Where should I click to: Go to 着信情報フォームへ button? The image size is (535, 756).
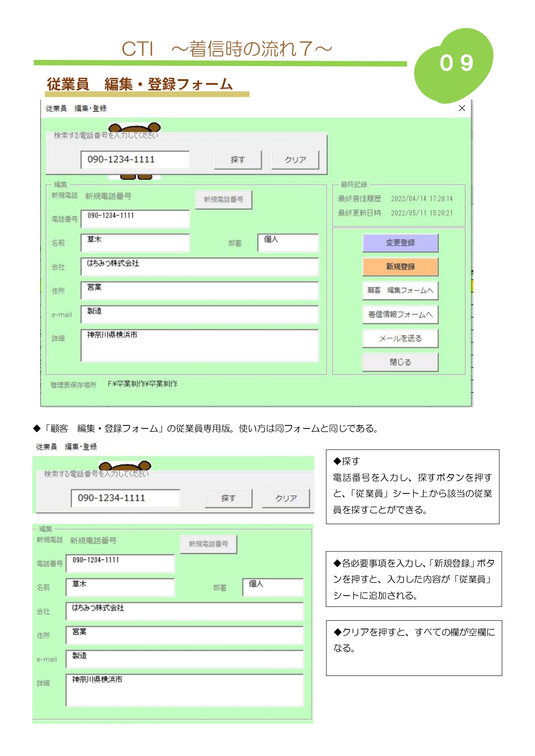(400, 314)
